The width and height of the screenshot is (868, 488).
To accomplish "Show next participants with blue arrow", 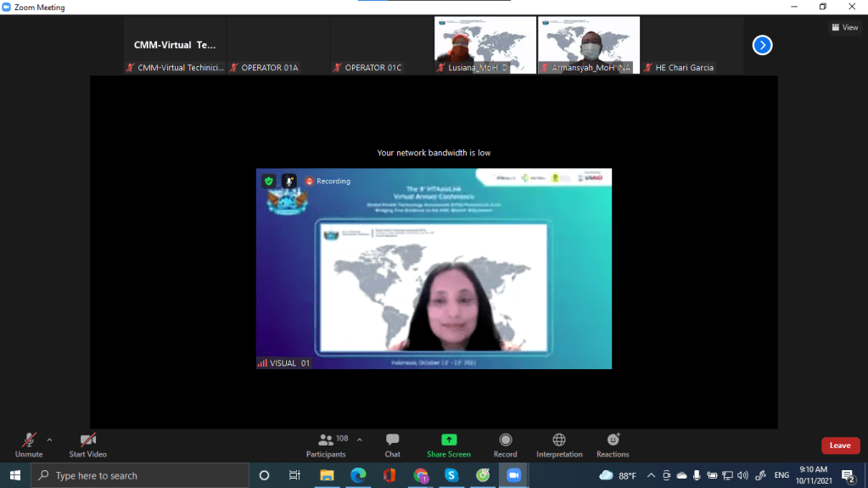I will 762,45.
